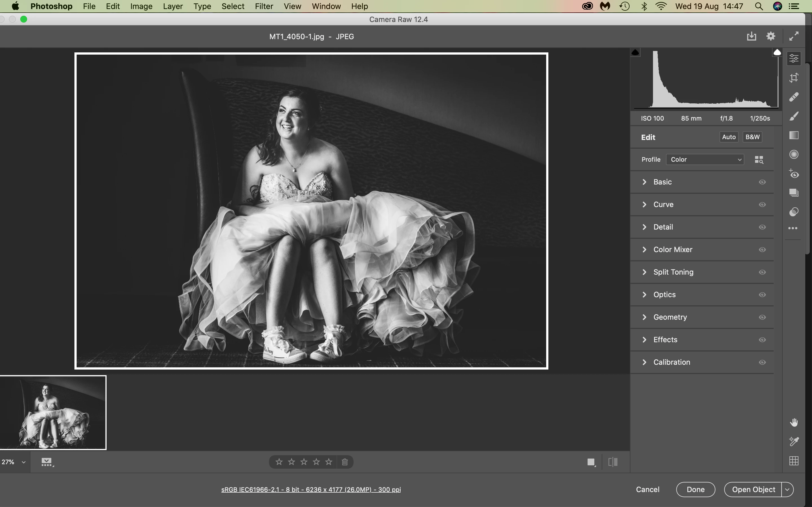Select the Crop and Rotate tool

(x=794, y=78)
